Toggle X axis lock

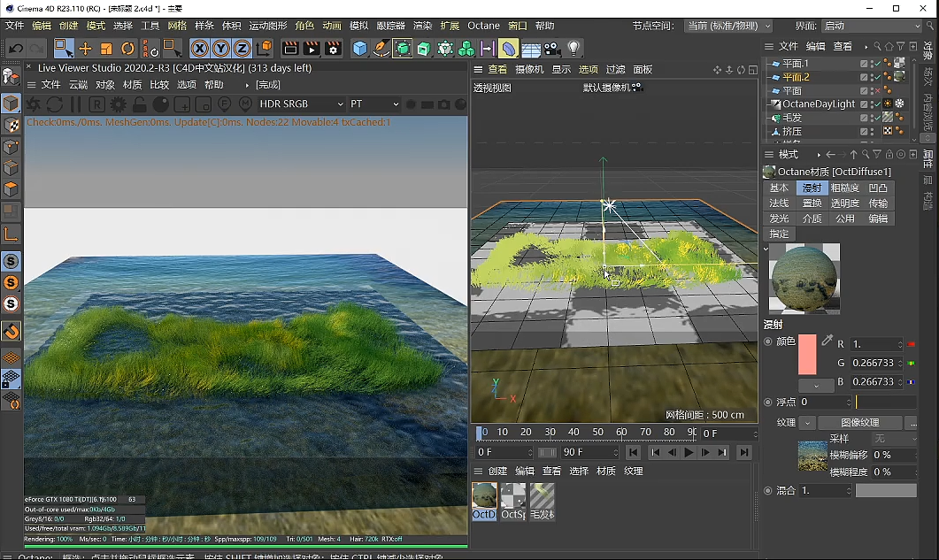pyautogui.click(x=199, y=49)
